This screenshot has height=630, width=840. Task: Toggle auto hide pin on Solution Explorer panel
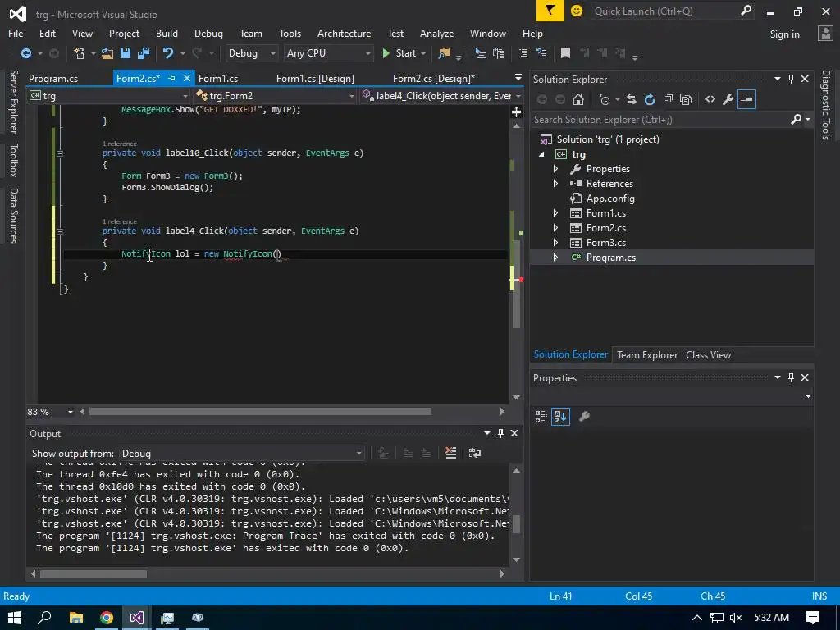click(792, 79)
